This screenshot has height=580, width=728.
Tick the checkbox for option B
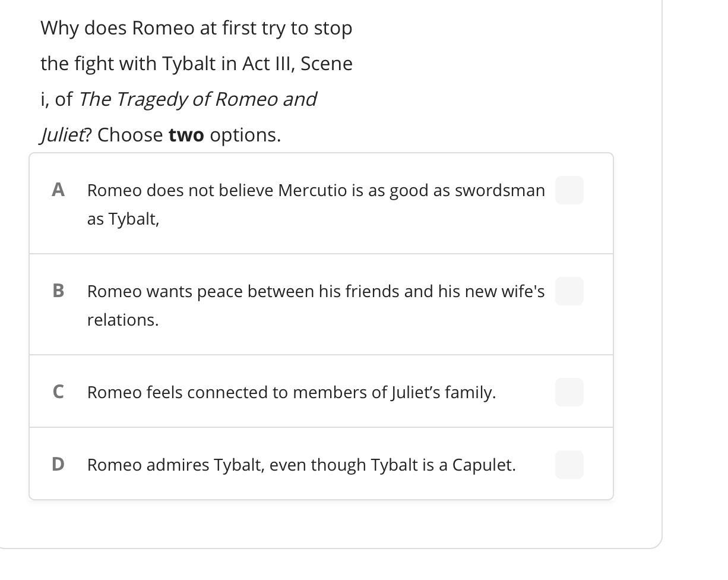coord(569,291)
